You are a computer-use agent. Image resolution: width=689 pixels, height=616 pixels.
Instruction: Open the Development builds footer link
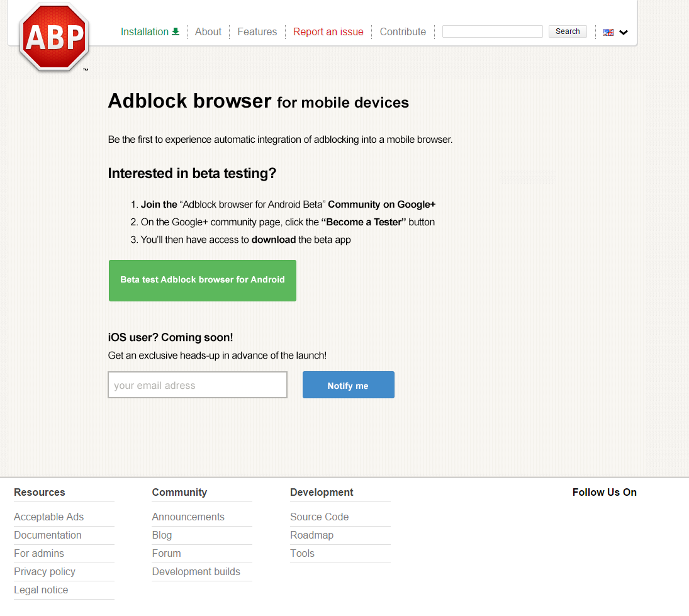(x=196, y=571)
